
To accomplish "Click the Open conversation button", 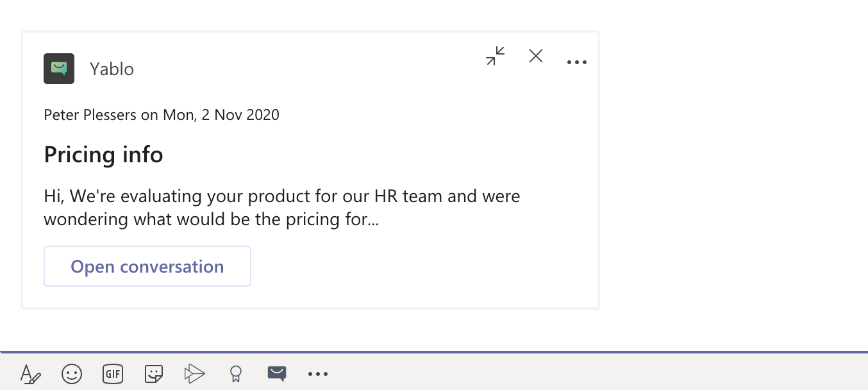I will (147, 266).
